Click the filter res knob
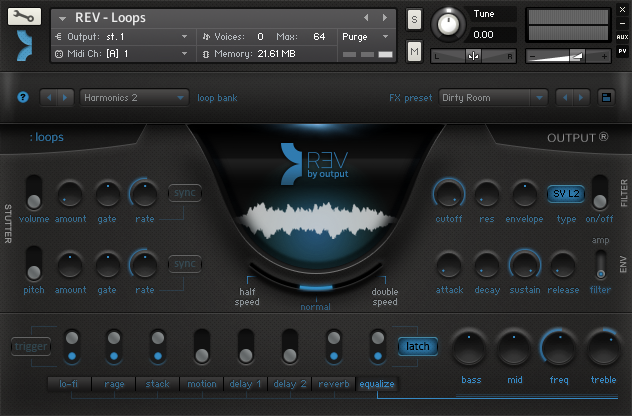The image size is (632, 416). pos(486,194)
